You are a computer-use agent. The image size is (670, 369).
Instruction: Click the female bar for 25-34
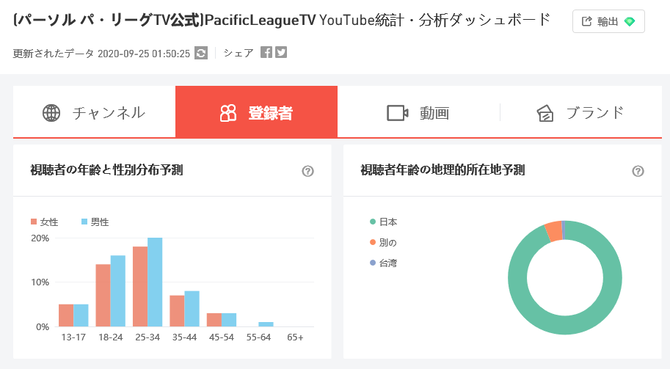click(x=140, y=287)
